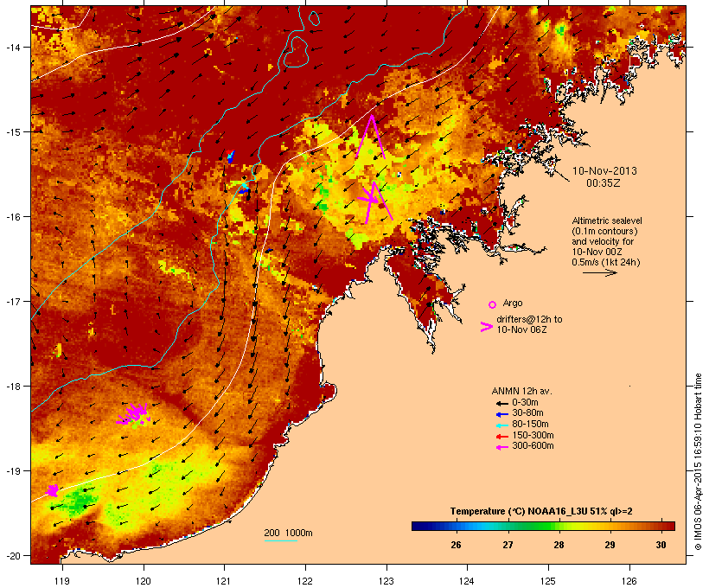Click the -18 latitude axis label

(x=12, y=387)
